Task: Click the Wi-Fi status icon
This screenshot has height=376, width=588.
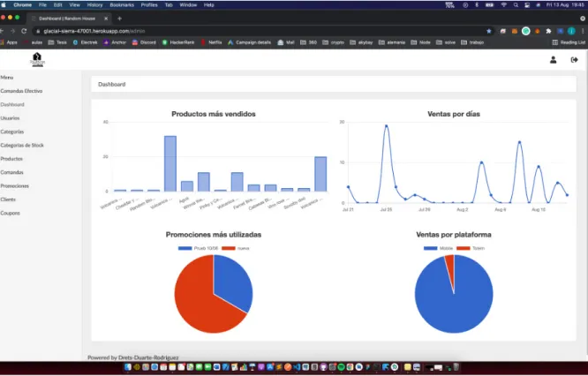Action: [504, 5]
